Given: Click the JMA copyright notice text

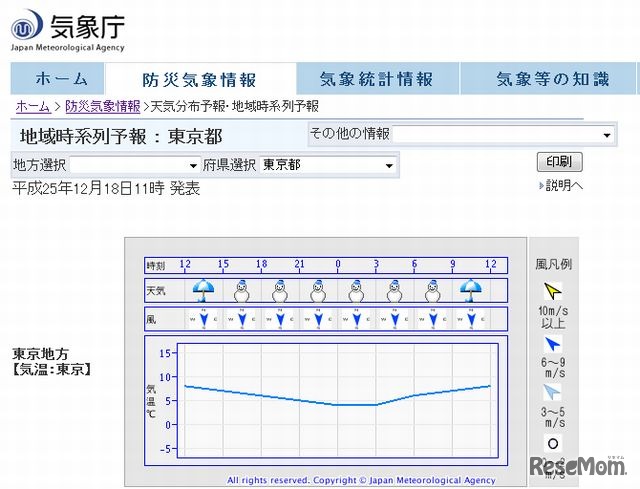Looking at the screenshot, I should 361,480.
